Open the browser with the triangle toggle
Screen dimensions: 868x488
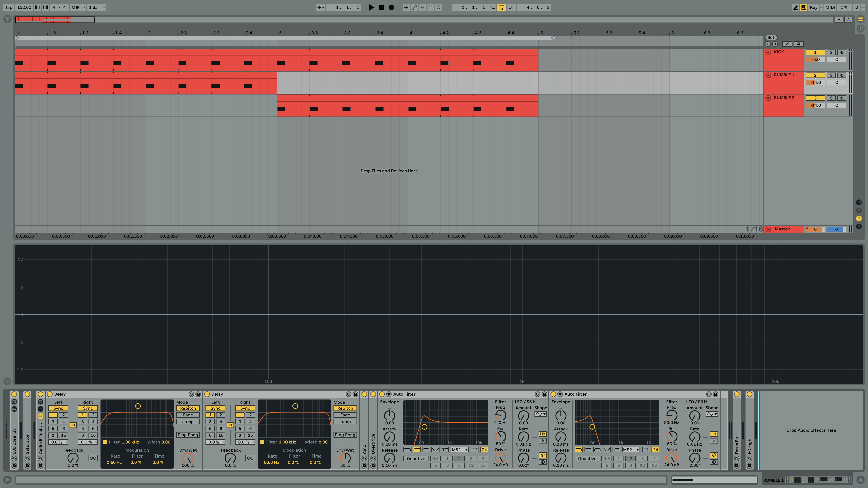(7, 19)
